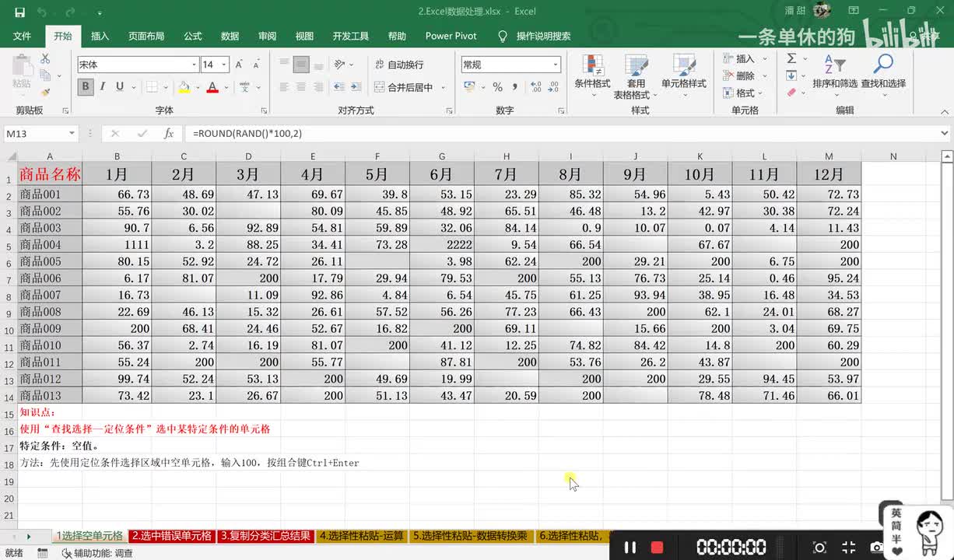
Task: Click the Format Painter brush icon
Action: [x=45, y=92]
